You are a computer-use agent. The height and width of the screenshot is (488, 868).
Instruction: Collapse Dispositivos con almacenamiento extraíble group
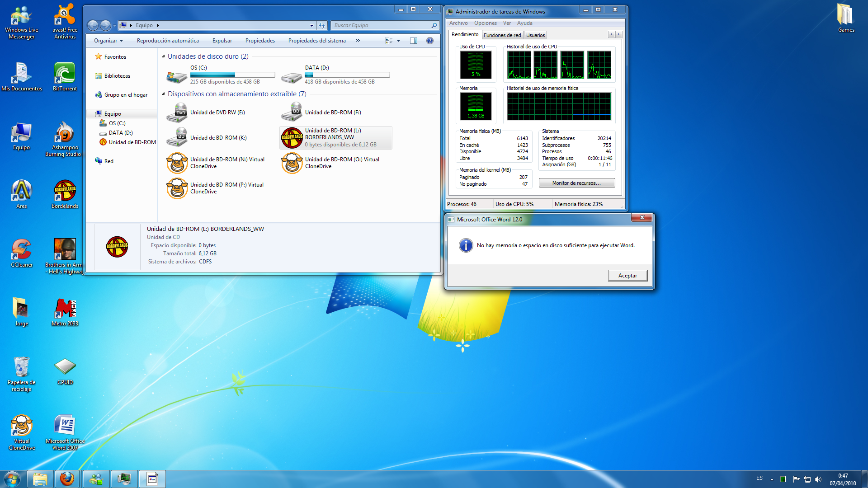(x=163, y=94)
